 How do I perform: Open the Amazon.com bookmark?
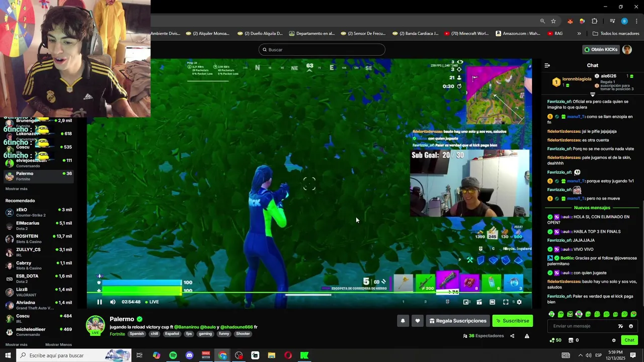pos(518,34)
